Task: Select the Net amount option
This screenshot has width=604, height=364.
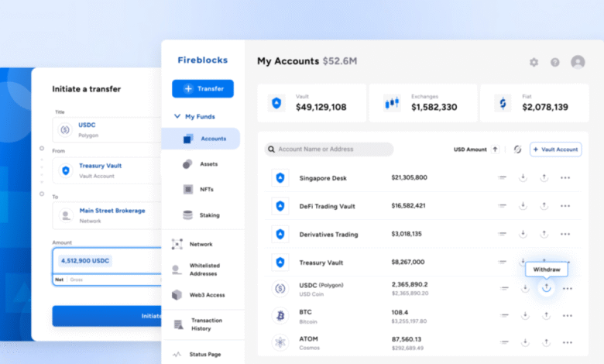Action: [59, 280]
